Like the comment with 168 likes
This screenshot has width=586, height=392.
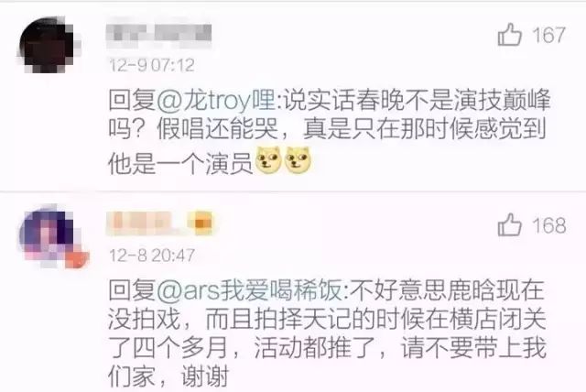click(510, 225)
